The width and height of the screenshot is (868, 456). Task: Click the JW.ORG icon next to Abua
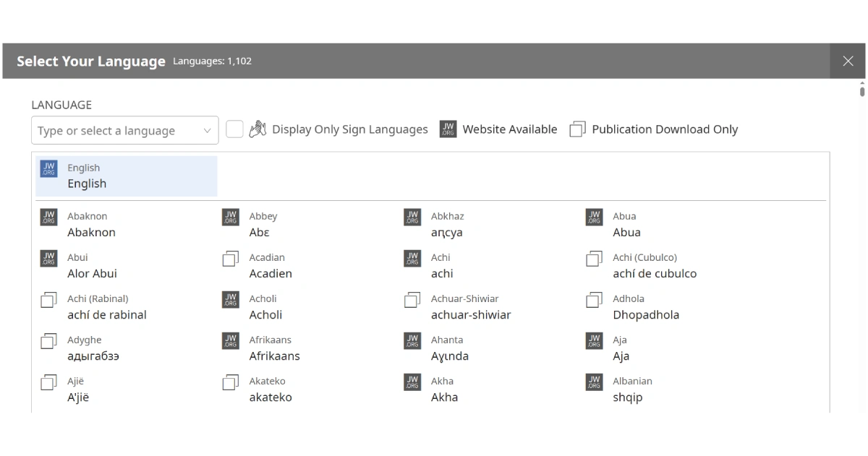coord(594,218)
